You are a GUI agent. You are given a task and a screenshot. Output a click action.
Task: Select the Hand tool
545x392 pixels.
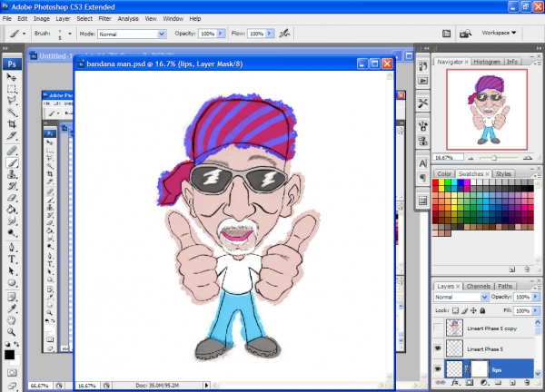click(12, 320)
